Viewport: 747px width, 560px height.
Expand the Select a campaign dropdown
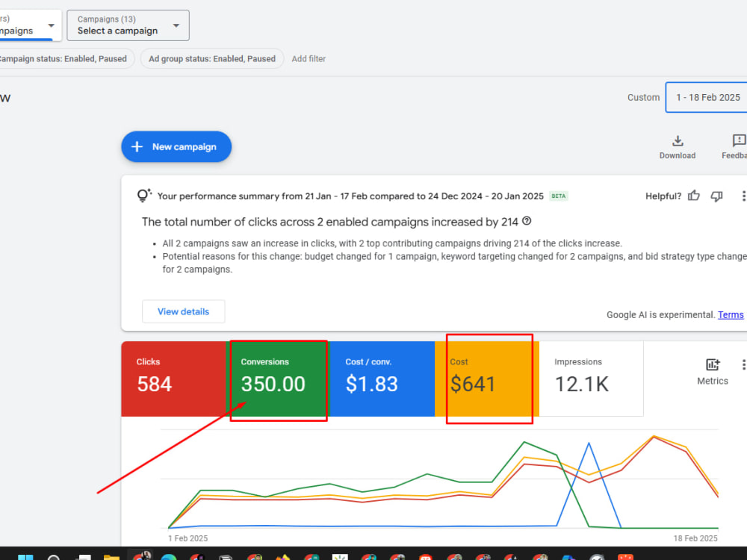pos(128,25)
